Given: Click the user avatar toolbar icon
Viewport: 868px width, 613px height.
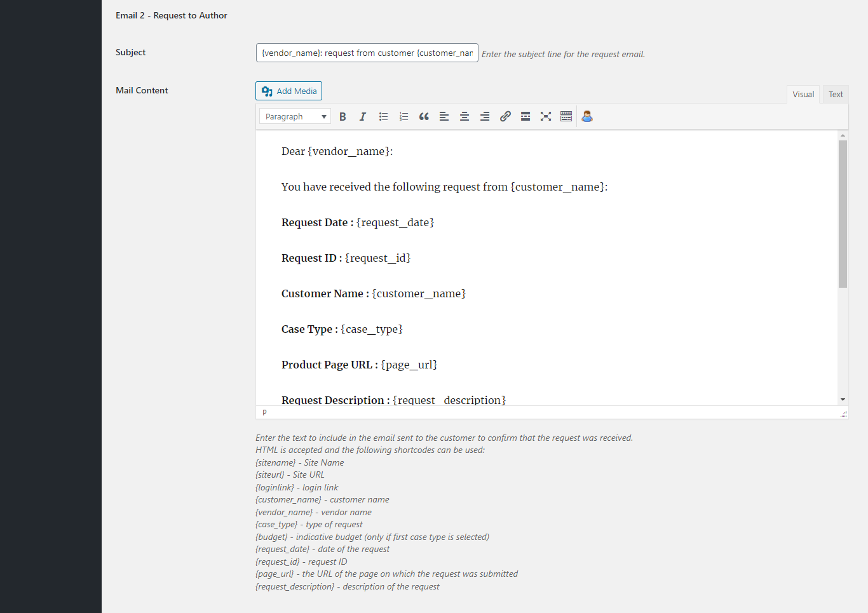Looking at the screenshot, I should tap(587, 117).
